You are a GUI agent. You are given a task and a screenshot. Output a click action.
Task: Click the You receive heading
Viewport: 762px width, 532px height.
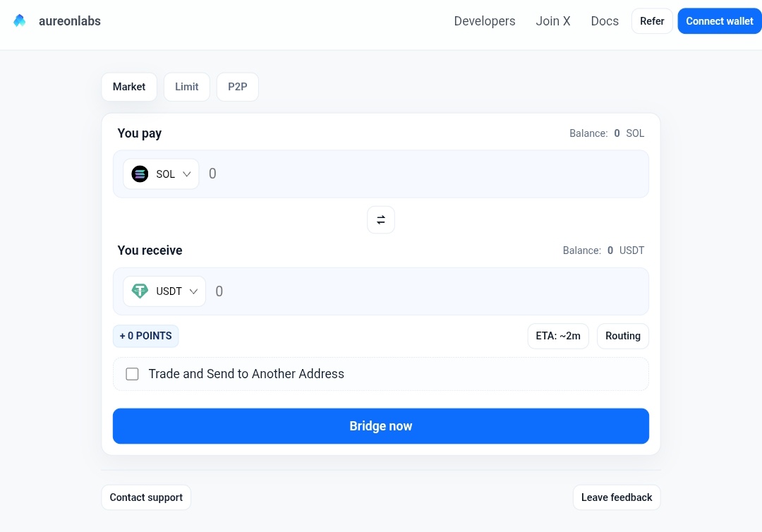click(150, 250)
